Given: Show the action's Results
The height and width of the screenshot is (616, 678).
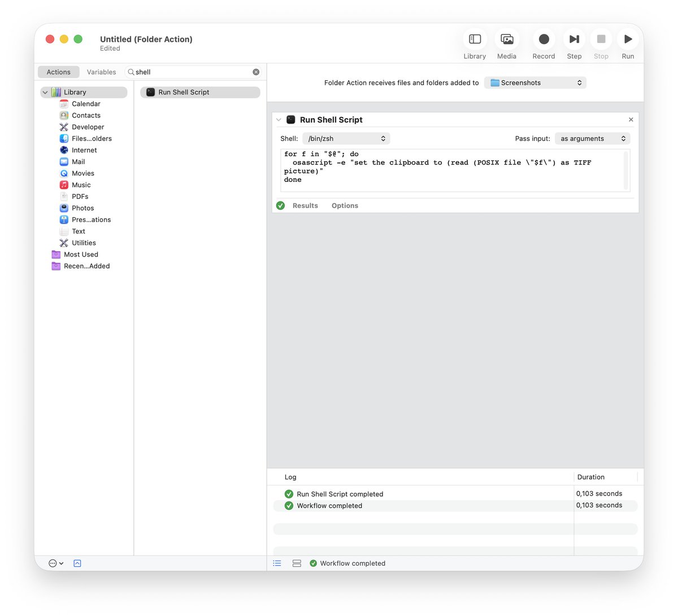Looking at the screenshot, I should point(305,206).
